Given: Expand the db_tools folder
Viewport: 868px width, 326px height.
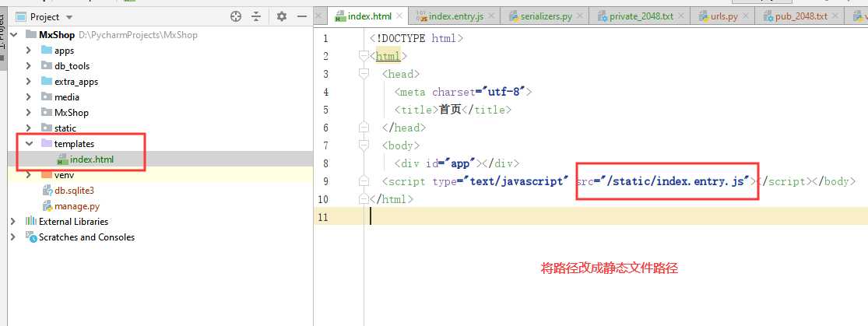Looking at the screenshot, I should [x=28, y=66].
